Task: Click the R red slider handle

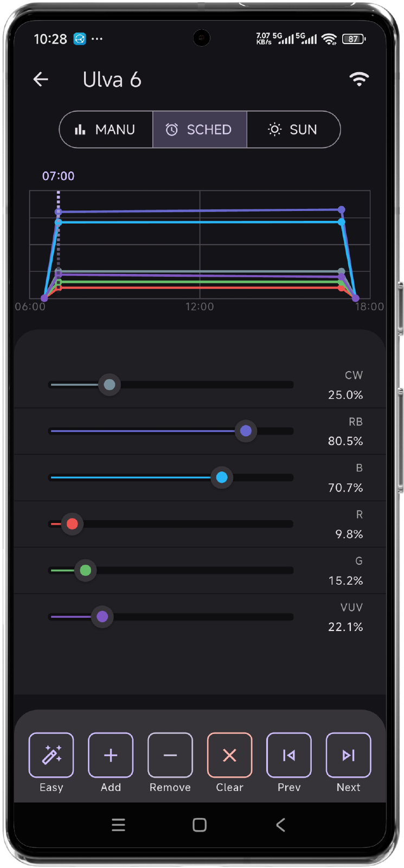Action: pos(72,524)
